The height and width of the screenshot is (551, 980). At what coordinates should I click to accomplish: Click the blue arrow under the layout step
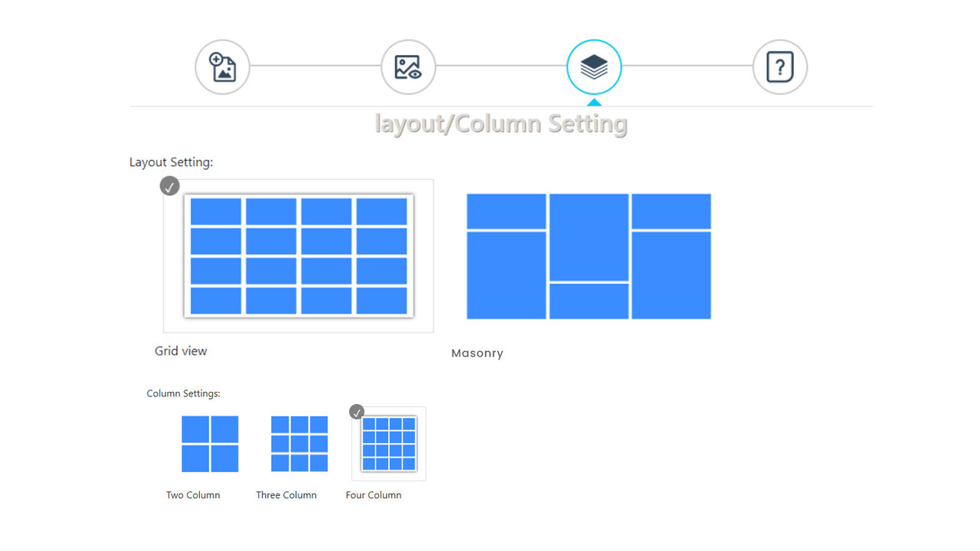point(594,100)
